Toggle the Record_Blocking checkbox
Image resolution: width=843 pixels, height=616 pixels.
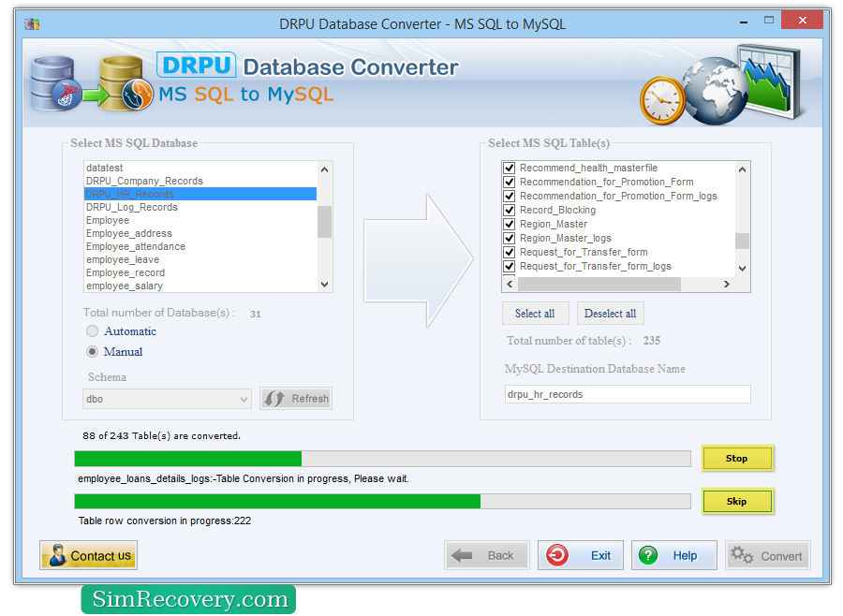(x=510, y=210)
